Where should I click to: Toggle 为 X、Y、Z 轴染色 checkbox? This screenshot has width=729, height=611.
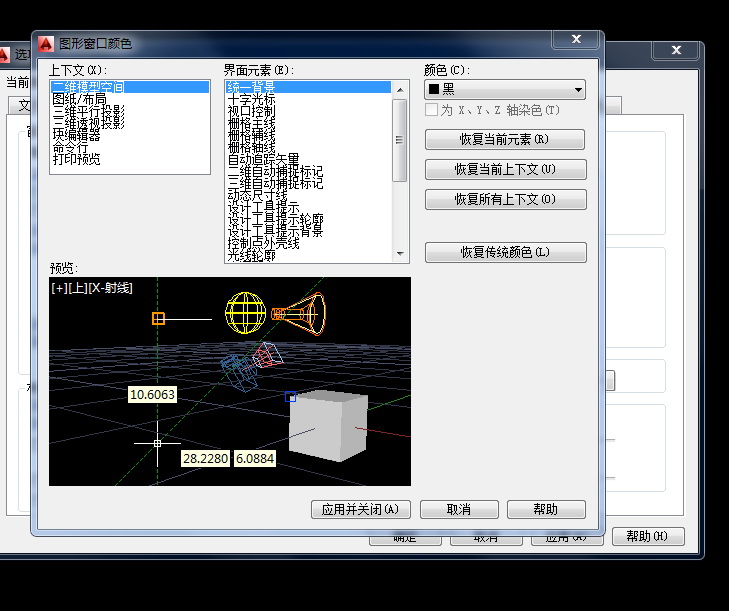click(431, 110)
